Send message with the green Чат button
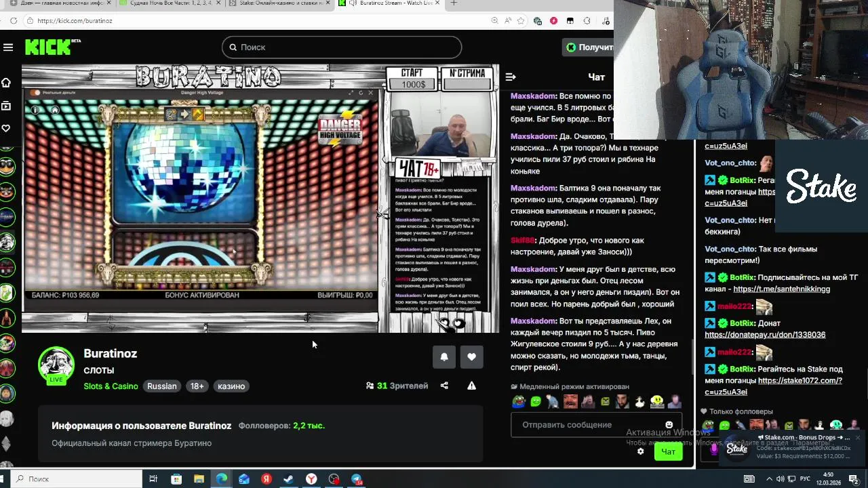The width and height of the screenshot is (868, 488). [x=669, y=451]
